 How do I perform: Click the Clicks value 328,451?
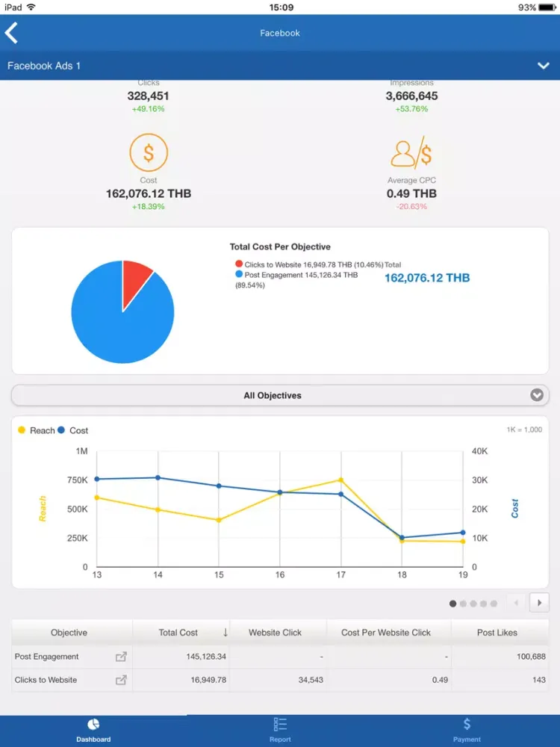[x=148, y=96]
